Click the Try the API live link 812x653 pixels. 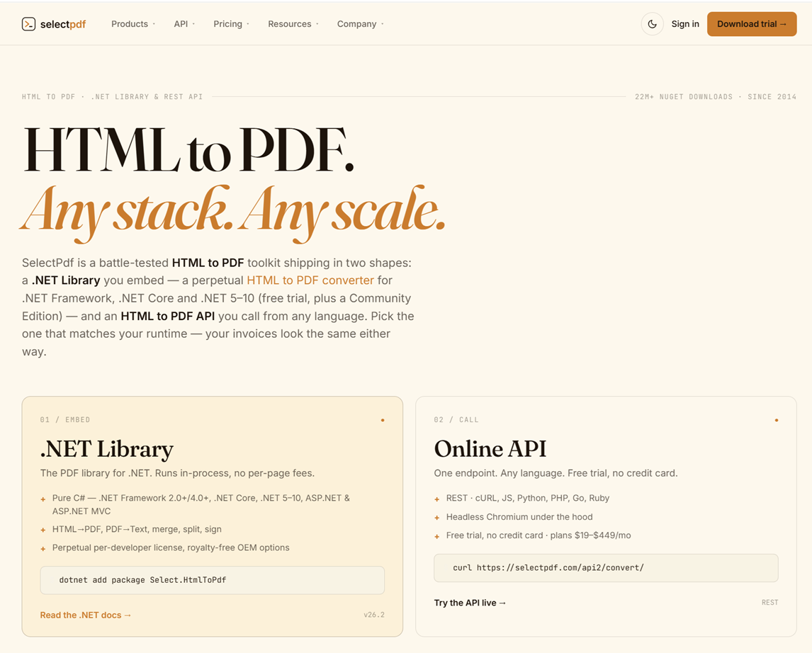pos(470,602)
